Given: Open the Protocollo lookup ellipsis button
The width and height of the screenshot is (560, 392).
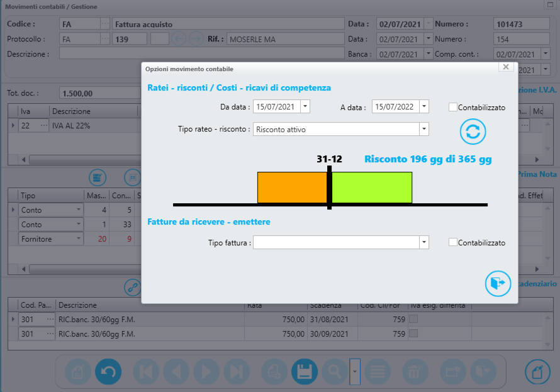Looking at the screenshot, I should click(x=105, y=38).
